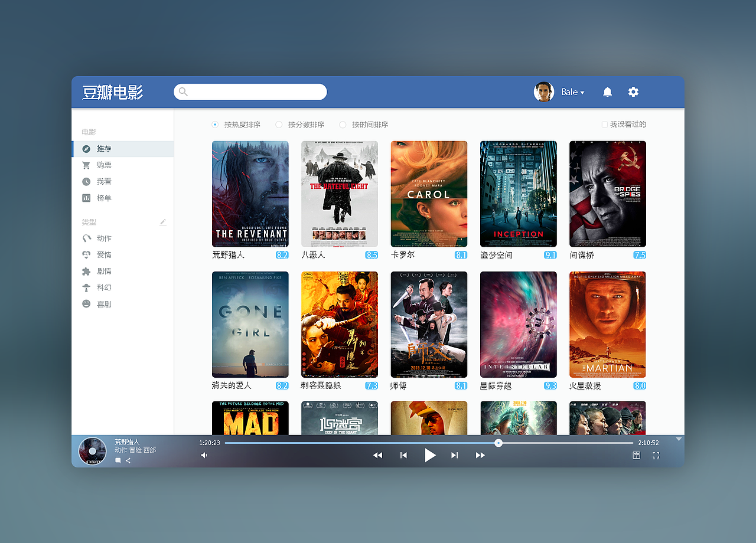Open the MAD poster in bottom row
756x543 pixels.
pos(250,418)
